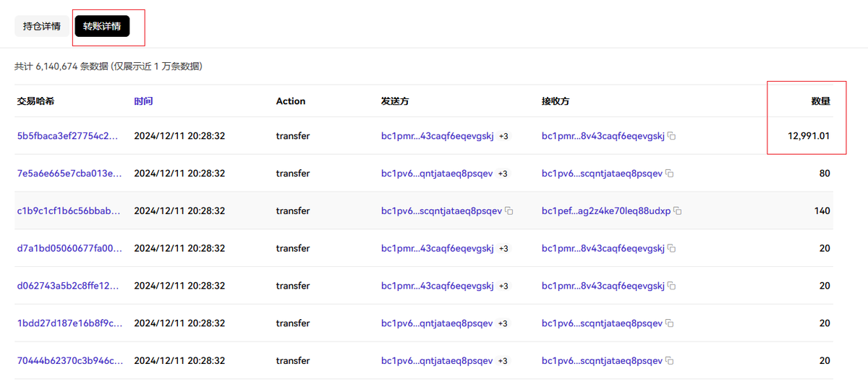Click the amount 80
Screen dimensions: 868x390
point(825,174)
